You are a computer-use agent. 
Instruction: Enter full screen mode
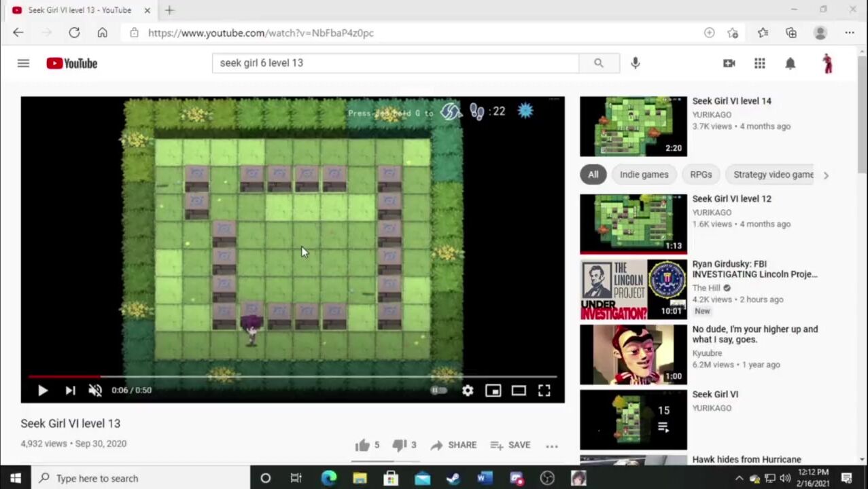point(544,391)
